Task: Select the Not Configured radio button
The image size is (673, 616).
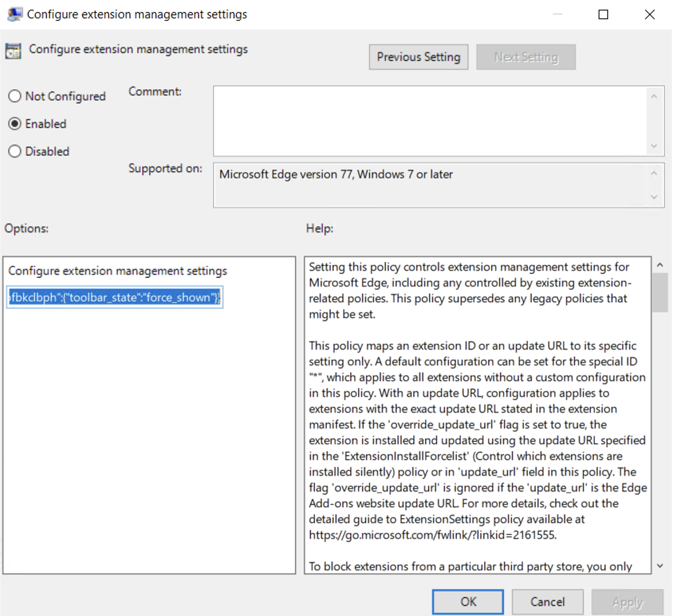Action: [15, 96]
